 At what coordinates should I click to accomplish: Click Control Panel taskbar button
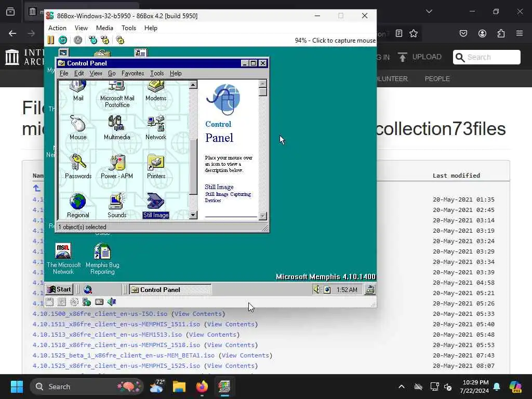pos(170,289)
